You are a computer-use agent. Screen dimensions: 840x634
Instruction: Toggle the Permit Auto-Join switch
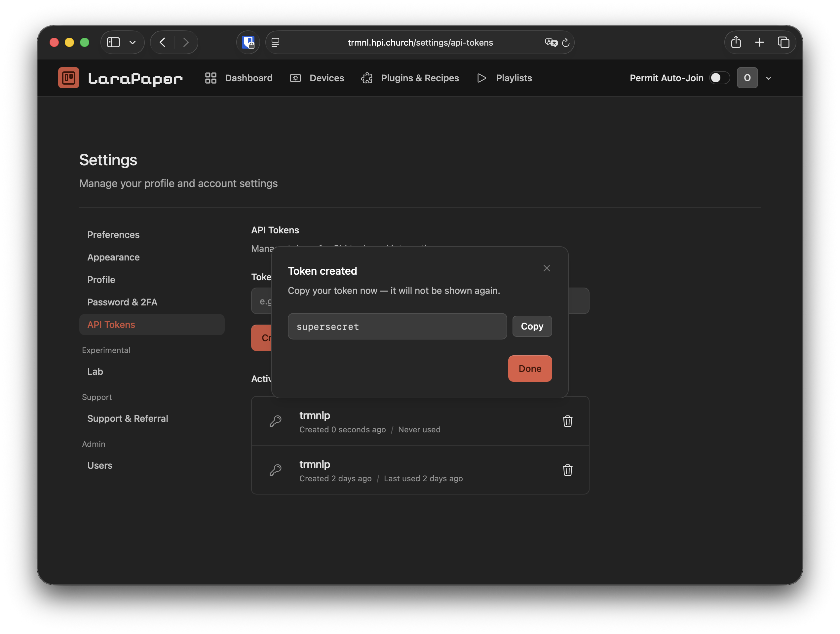pyautogui.click(x=719, y=78)
